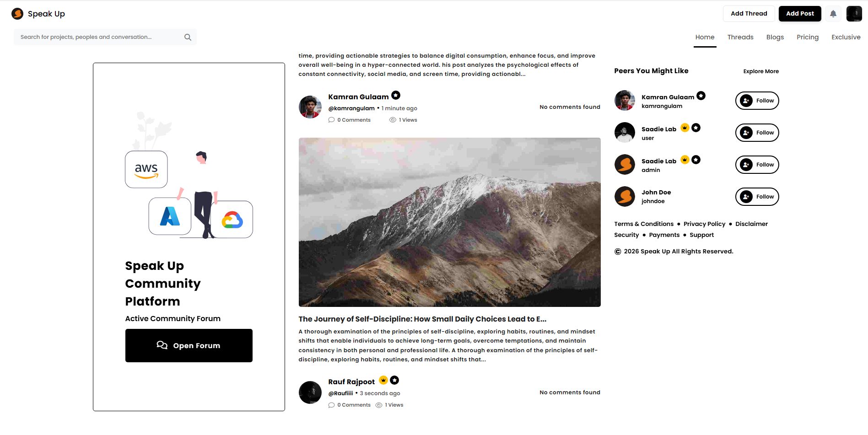Go to the Exclusive tab

(846, 37)
